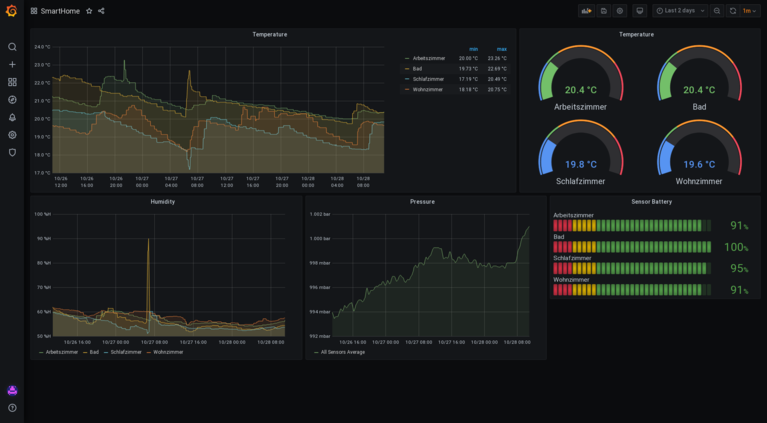This screenshot has height=423, width=767.
Task: Toggle Bad series in Humidity legend
Action: click(90, 352)
